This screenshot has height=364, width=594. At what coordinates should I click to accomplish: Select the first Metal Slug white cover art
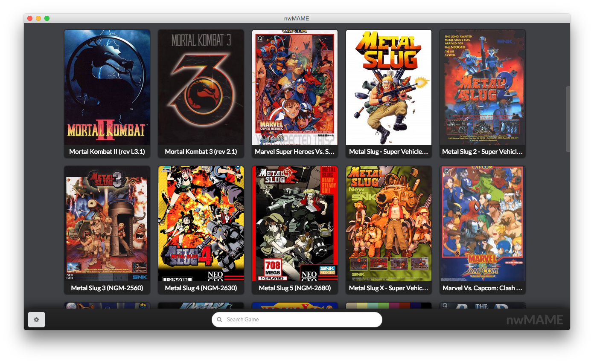(389, 87)
